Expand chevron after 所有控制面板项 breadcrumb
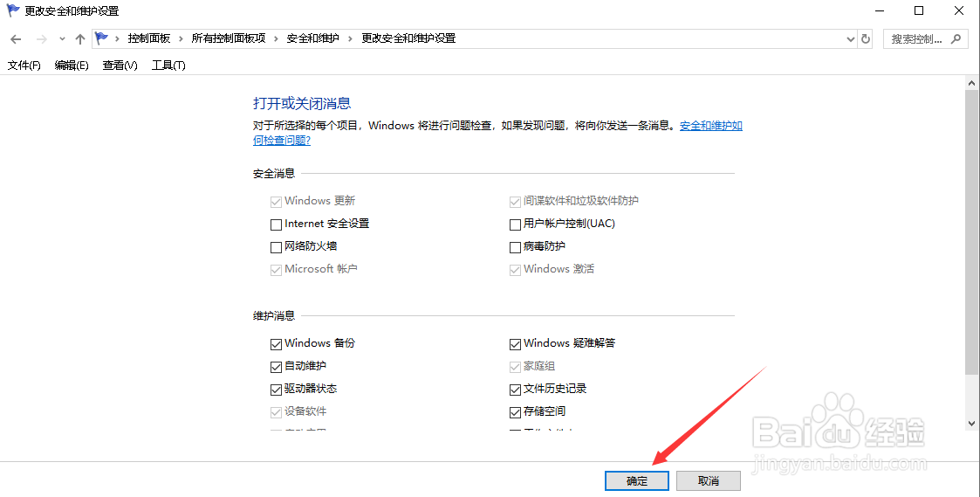 tap(276, 38)
